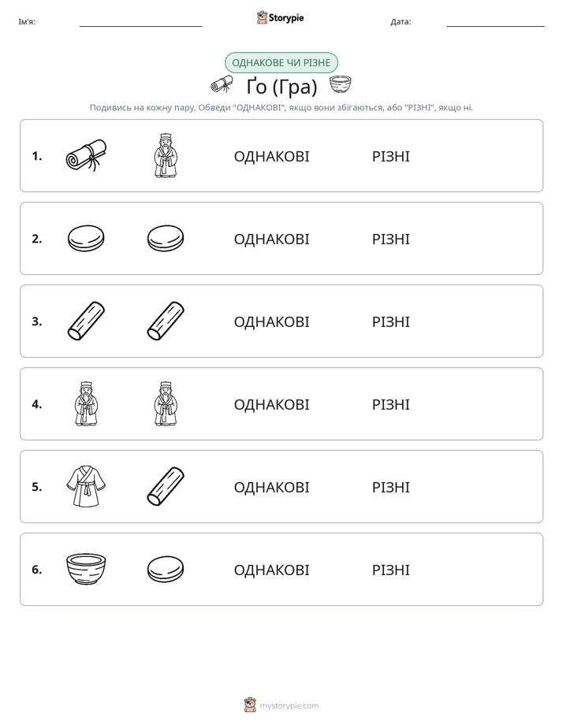Click the Go stone icon in row 6
The width and height of the screenshot is (563, 728).
click(166, 569)
